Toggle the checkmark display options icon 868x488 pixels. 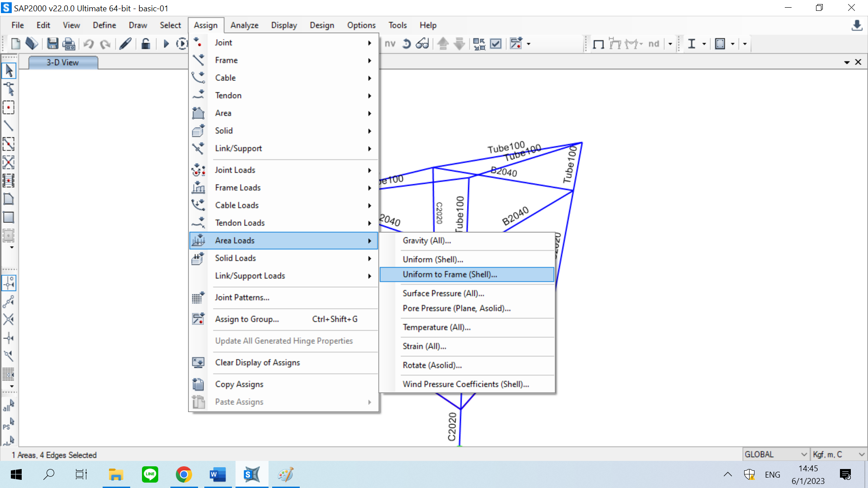[x=496, y=44]
